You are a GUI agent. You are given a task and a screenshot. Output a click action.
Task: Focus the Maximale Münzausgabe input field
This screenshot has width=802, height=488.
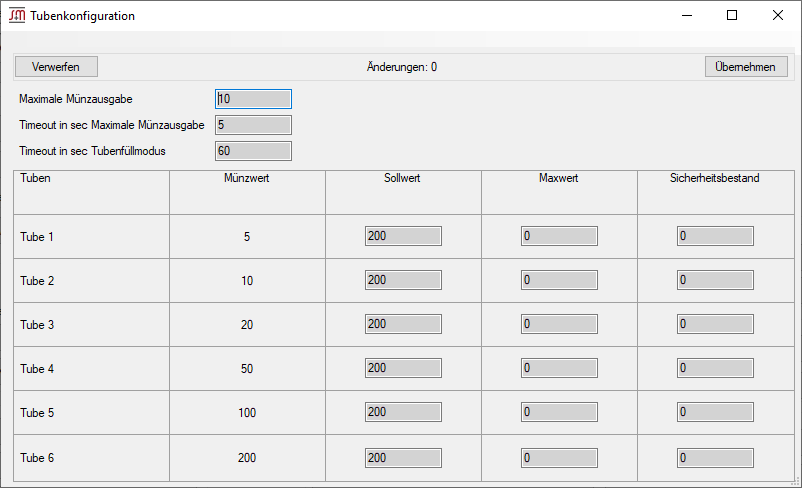pyautogui.click(x=253, y=99)
